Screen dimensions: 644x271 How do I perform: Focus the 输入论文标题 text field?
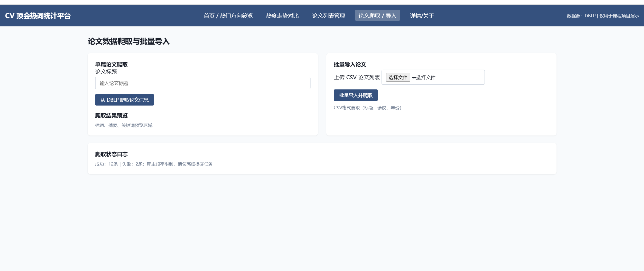pyautogui.click(x=203, y=83)
